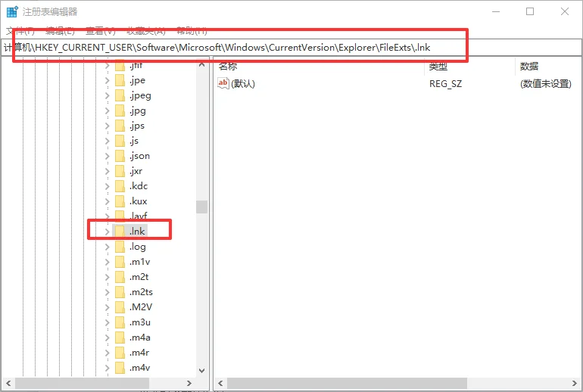583x392 pixels.
Task: Select the folder icon of .m4a
Action: click(x=120, y=338)
